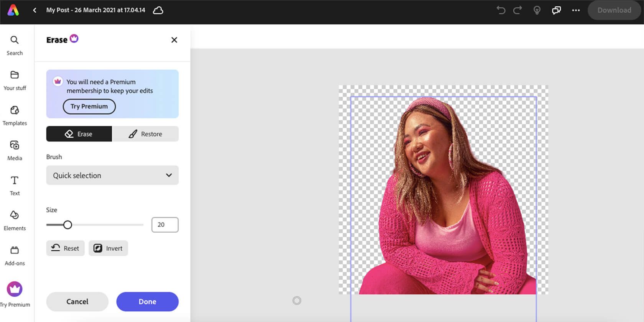Open the Elements panel

15,221
